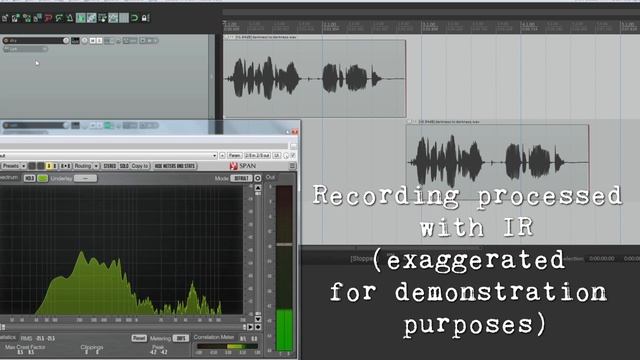
Task: Open SPAN Presets menu
Action: [11, 166]
